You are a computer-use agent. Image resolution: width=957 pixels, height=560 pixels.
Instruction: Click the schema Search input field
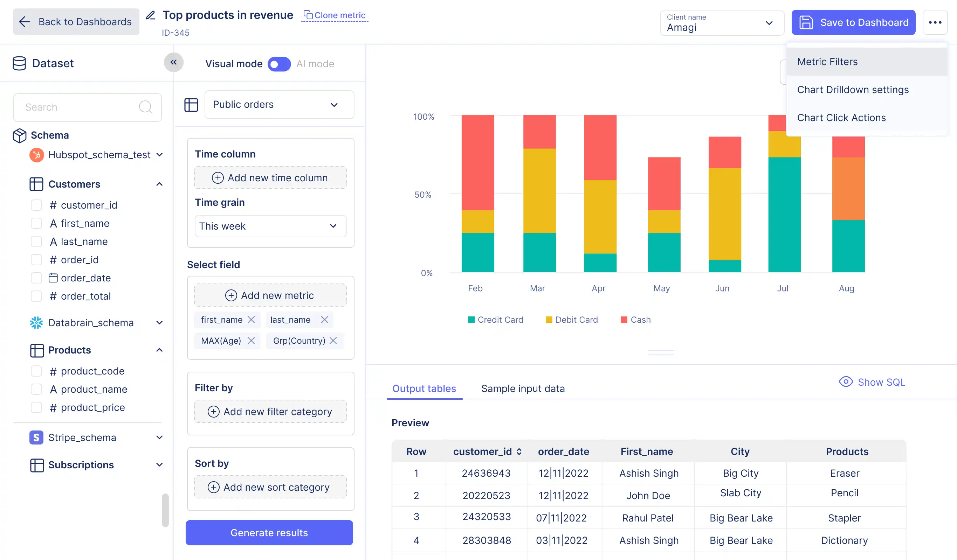click(x=87, y=107)
